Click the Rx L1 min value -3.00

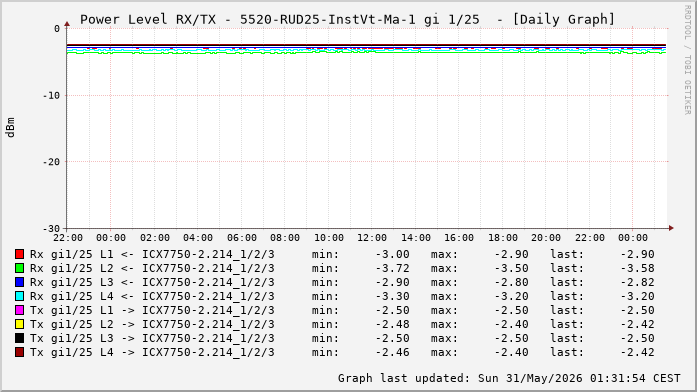coord(393,255)
